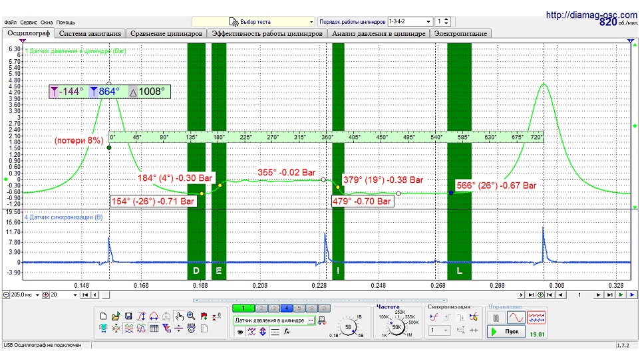Click the pause button
The width and height of the screenshot is (644, 351).
pos(496,317)
